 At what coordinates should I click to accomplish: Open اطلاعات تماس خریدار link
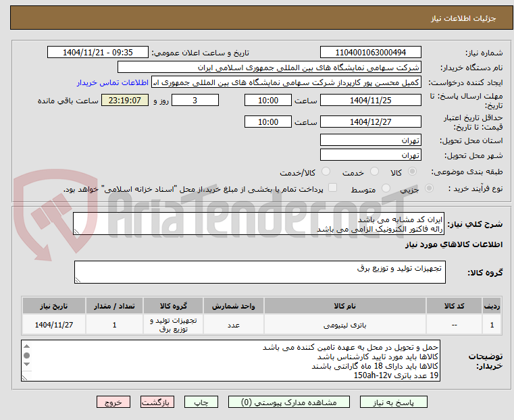pos(112,82)
